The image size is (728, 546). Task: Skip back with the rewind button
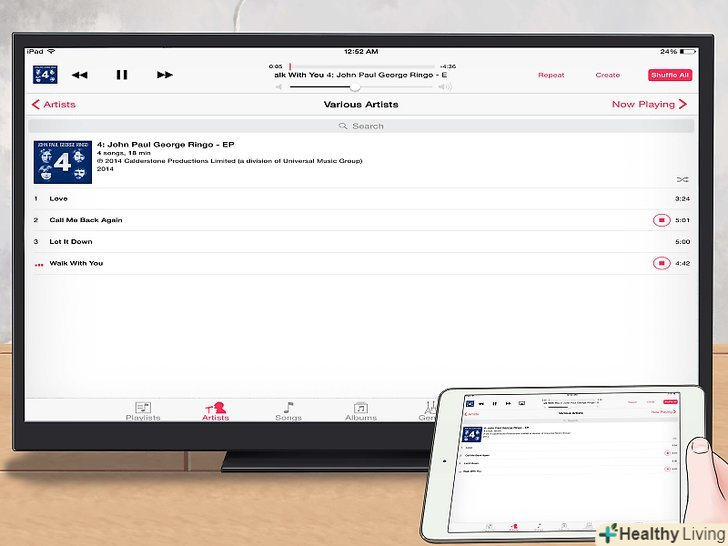tap(79, 75)
